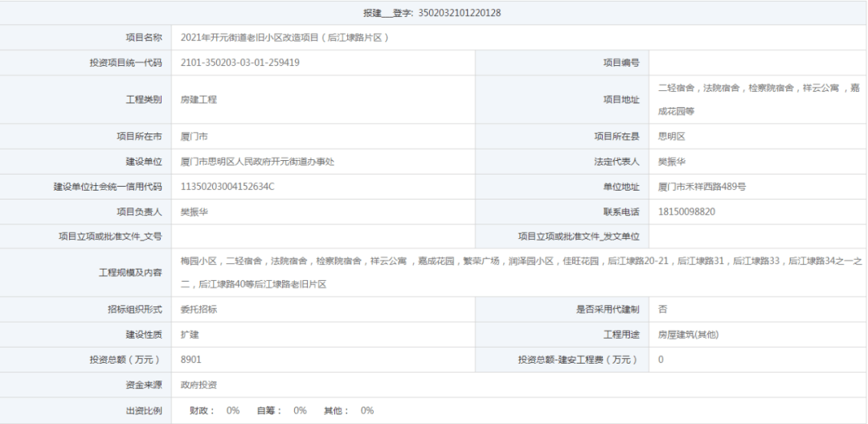Click the 项目立项或批准文件_发文单位 label
Image resolution: width=868 pixels, height=424 pixels.
coord(579,237)
